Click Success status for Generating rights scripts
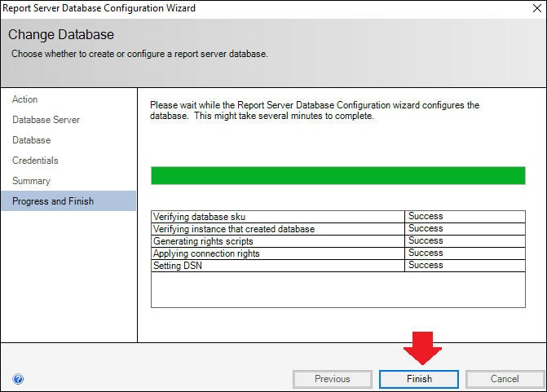This screenshot has height=392, width=547. click(426, 240)
